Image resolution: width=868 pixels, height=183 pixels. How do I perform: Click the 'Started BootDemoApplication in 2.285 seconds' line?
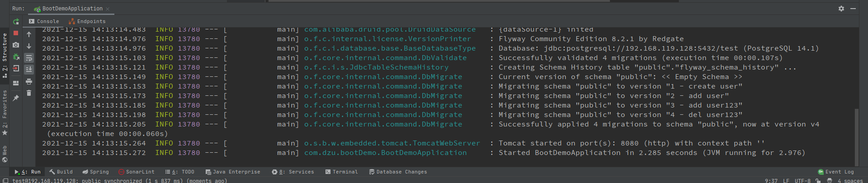coord(652,153)
